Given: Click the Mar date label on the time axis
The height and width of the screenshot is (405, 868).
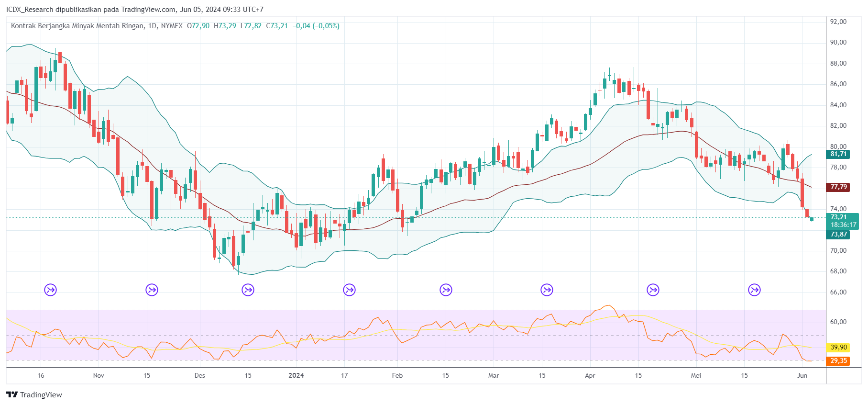Looking at the screenshot, I should pos(494,375).
